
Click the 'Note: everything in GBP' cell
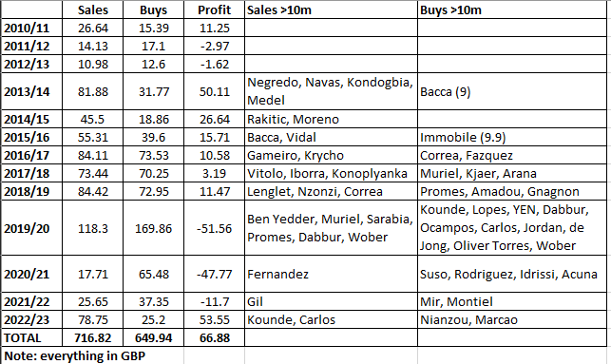[x=92, y=355]
